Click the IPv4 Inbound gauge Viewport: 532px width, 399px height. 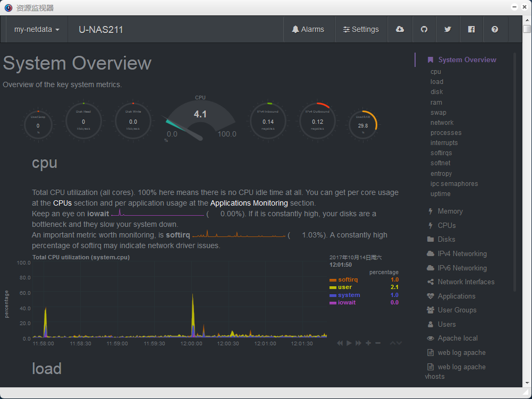click(x=268, y=121)
